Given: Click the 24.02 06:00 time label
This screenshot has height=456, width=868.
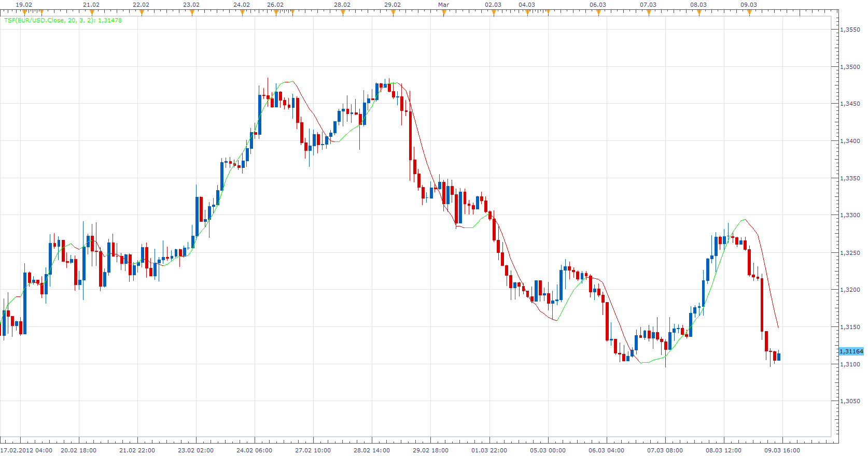Looking at the screenshot, I should [254, 450].
